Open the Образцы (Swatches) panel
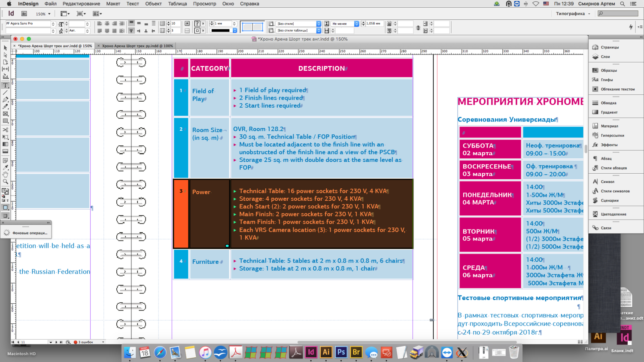The width and height of the screenshot is (644, 362). [x=609, y=70]
